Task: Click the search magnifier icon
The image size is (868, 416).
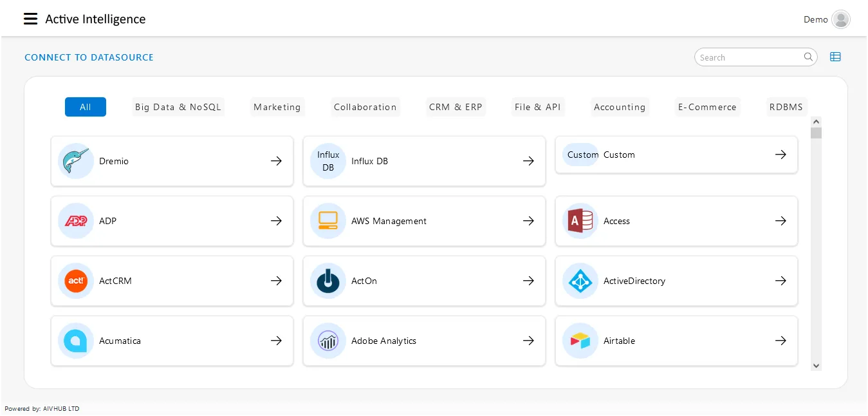Action: tap(808, 57)
